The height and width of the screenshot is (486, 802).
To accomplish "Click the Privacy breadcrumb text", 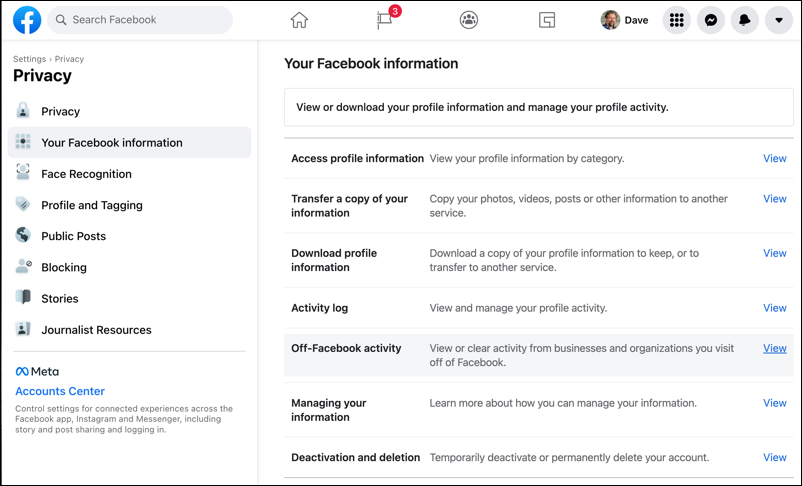I will pyautogui.click(x=69, y=59).
